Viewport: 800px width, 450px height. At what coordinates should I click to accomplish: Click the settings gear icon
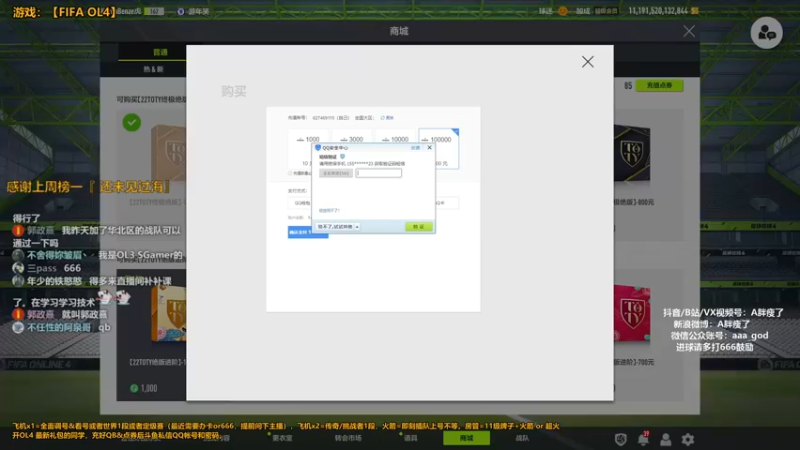(688, 439)
